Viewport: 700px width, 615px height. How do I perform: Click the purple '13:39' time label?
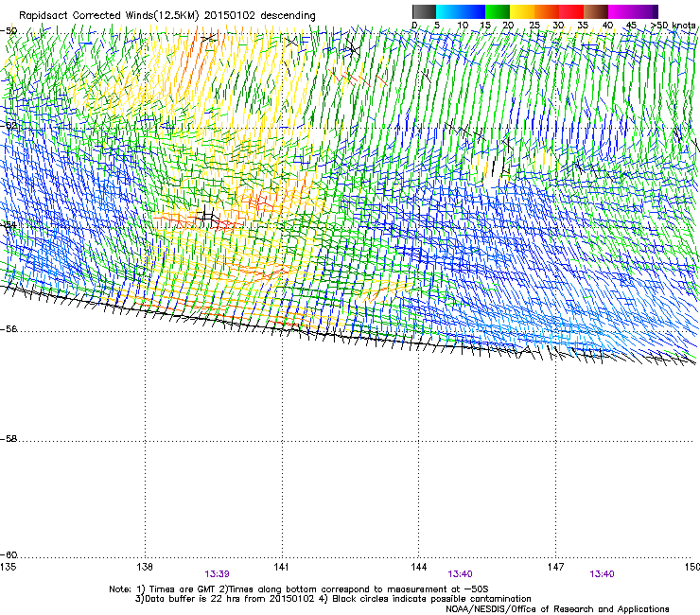pyautogui.click(x=217, y=574)
